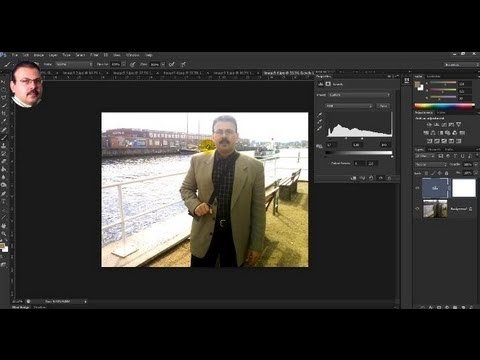Select the Eyedropper tool in the toolbox
Image resolution: width=480 pixels, height=360 pixels.
tap(4, 121)
